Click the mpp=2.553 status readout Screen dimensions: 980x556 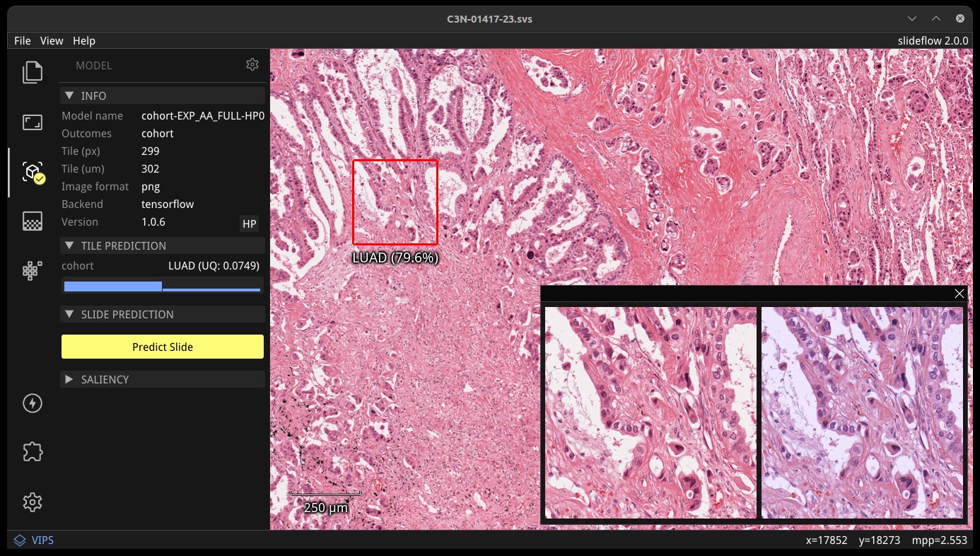point(940,540)
